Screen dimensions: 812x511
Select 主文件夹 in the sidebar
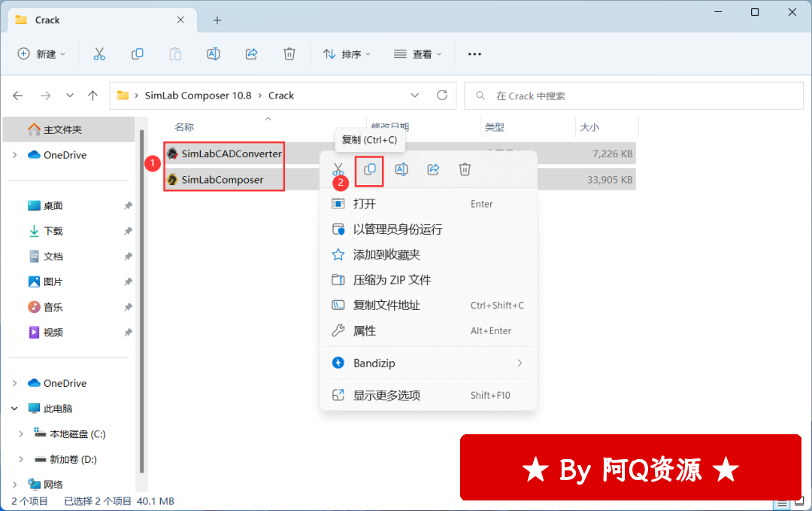point(69,129)
